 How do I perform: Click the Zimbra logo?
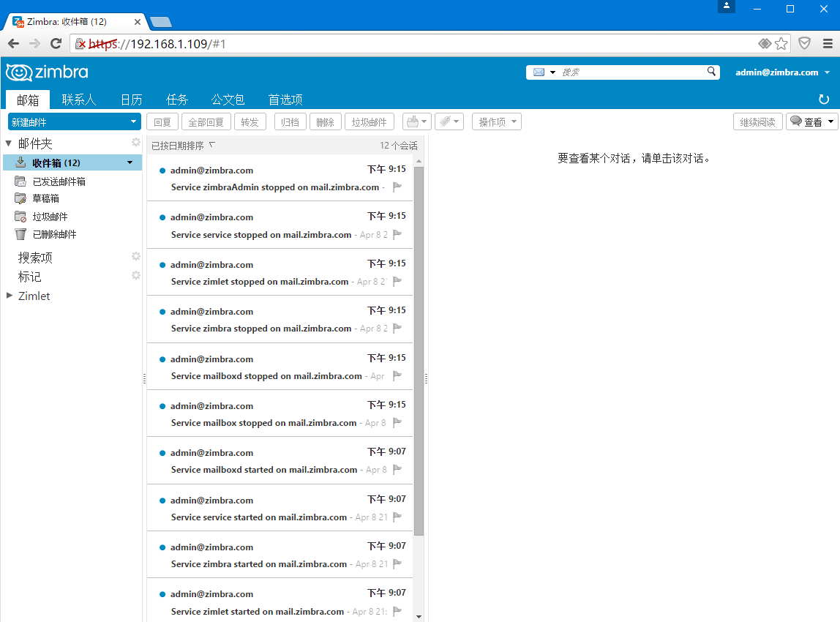click(47, 72)
